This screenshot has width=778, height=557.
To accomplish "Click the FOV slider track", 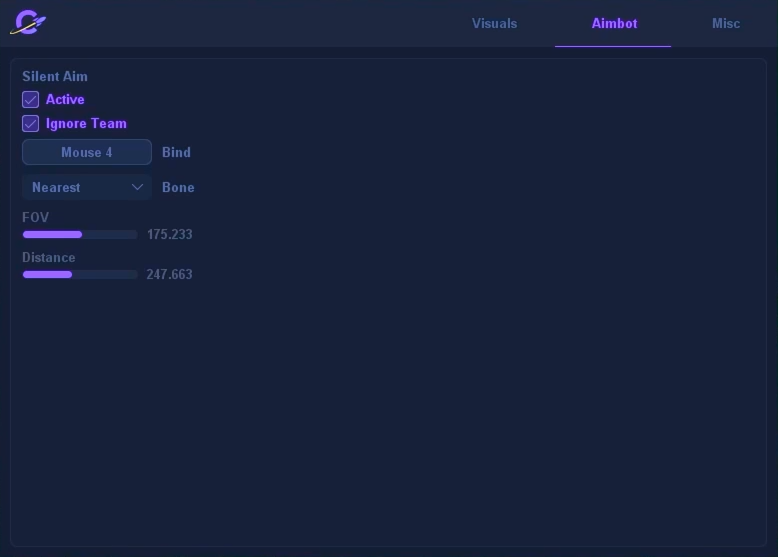I will tap(80, 235).
